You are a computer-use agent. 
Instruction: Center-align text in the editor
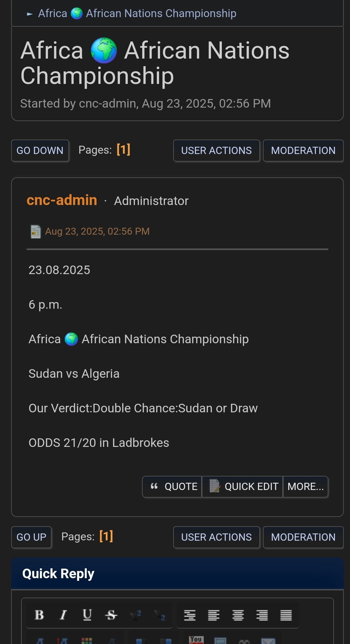pos(238,615)
